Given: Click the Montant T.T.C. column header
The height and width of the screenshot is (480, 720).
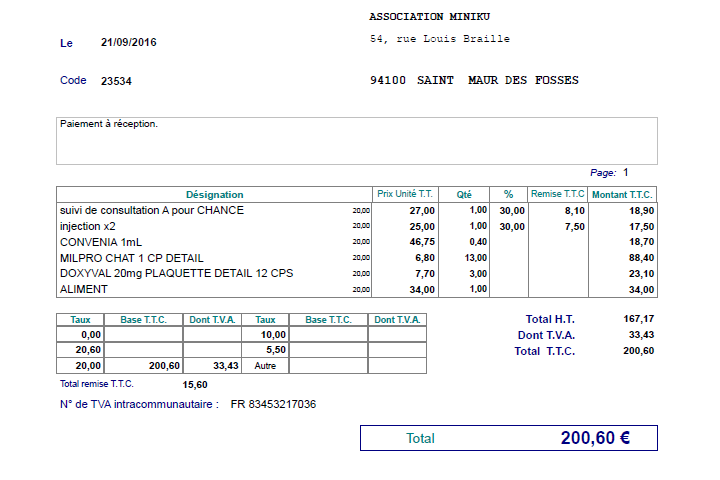Looking at the screenshot, I should tap(622, 194).
